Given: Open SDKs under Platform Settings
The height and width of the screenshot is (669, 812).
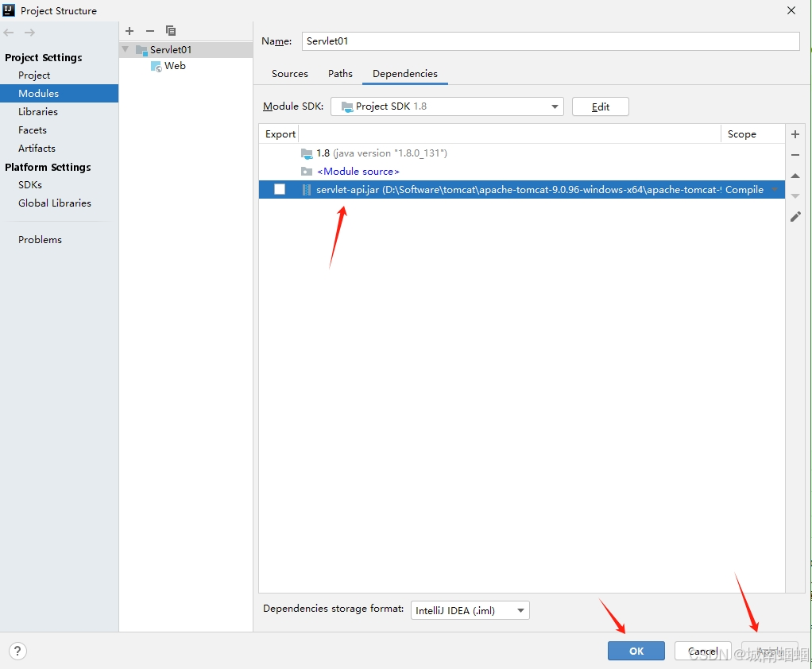Looking at the screenshot, I should click(x=30, y=185).
